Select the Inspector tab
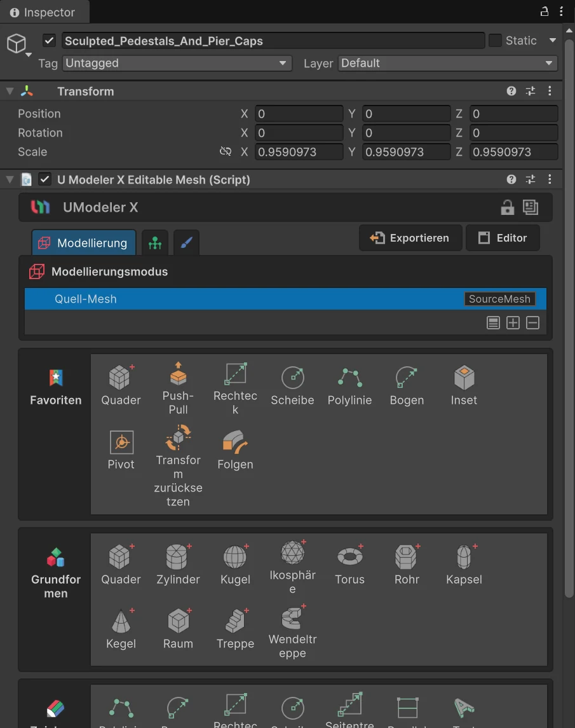Image resolution: width=575 pixels, height=728 pixels. coord(44,13)
